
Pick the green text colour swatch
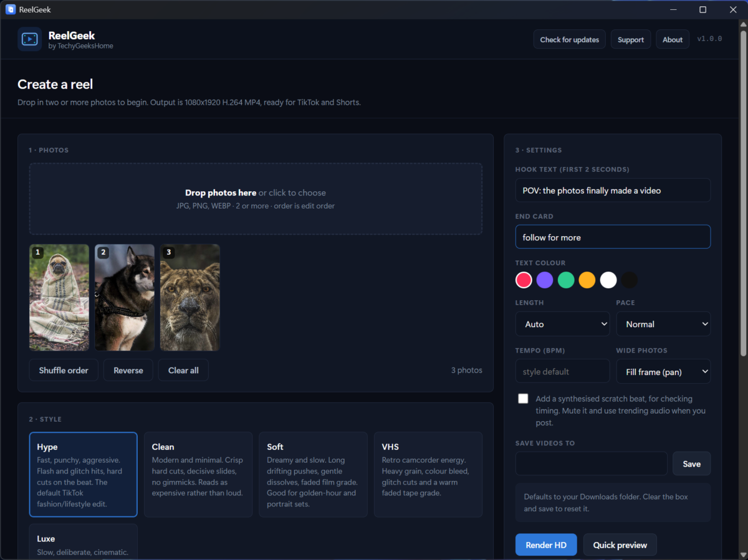click(566, 280)
